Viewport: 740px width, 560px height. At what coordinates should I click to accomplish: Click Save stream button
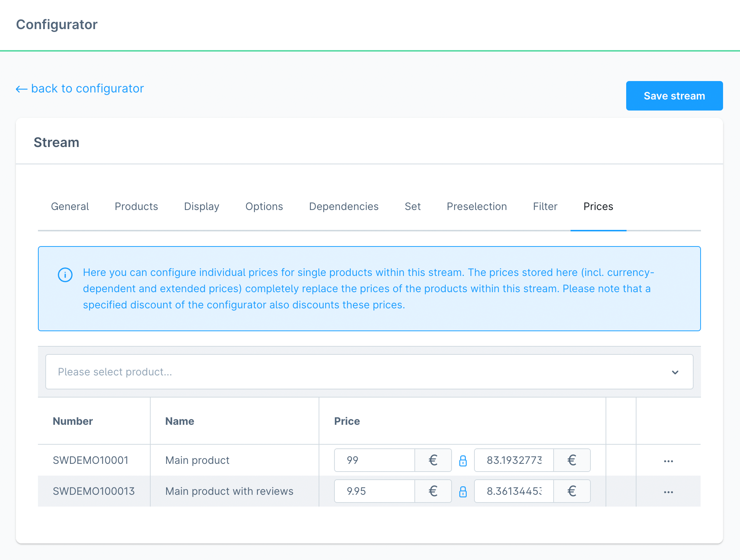[x=675, y=95]
